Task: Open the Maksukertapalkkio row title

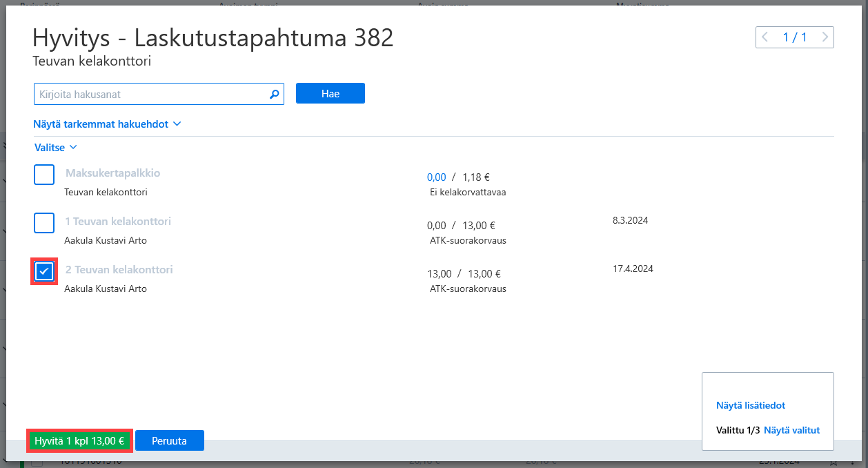Action: point(113,173)
